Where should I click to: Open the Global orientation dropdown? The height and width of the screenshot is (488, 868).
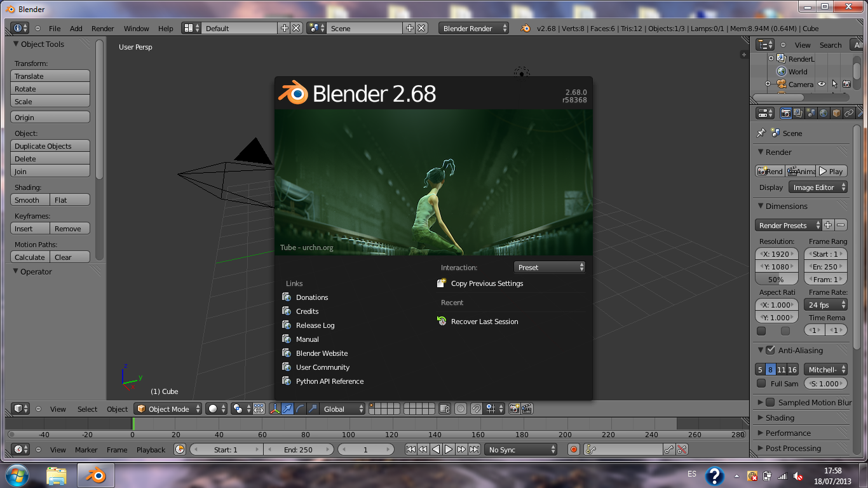(343, 409)
